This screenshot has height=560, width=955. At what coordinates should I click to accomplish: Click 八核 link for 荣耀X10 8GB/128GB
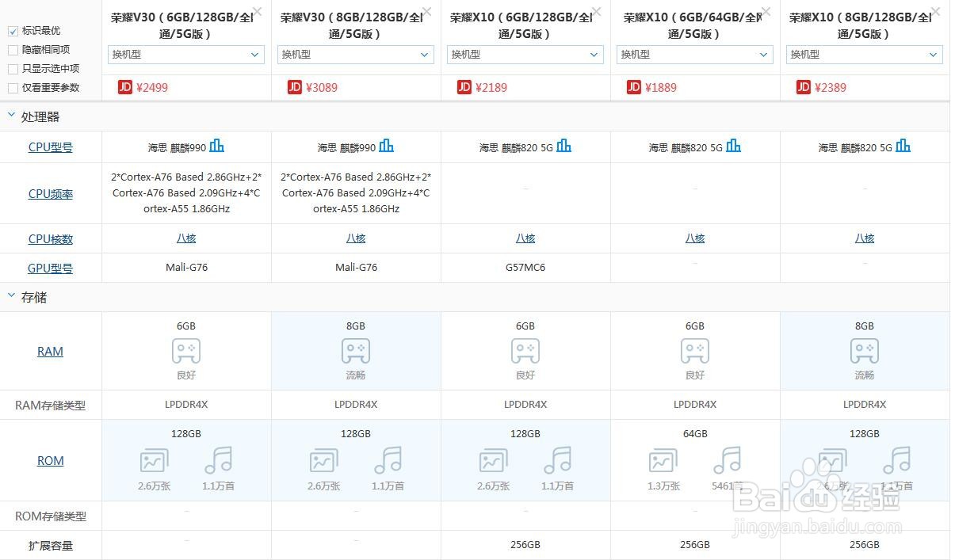[x=865, y=238]
